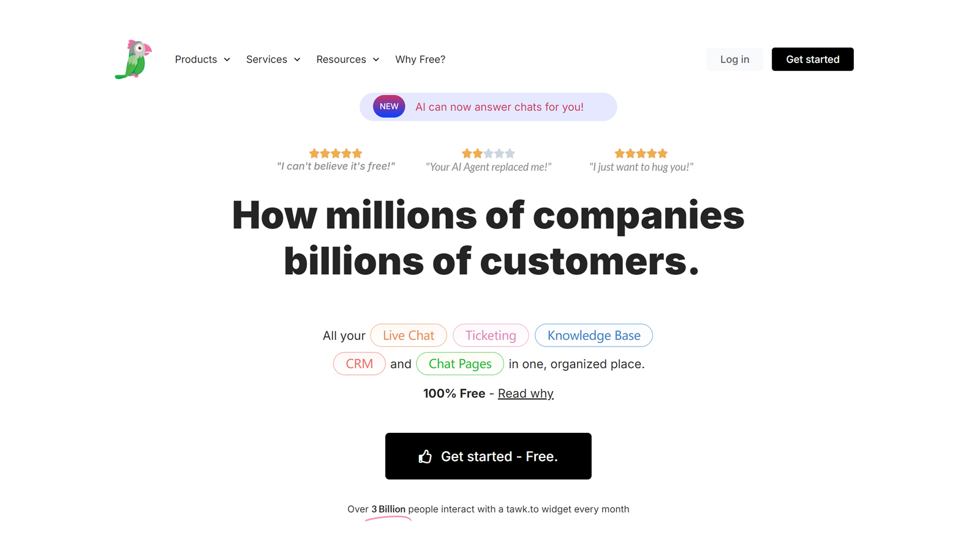
Task: Open the Knowledge Base pill
Action: click(x=594, y=335)
